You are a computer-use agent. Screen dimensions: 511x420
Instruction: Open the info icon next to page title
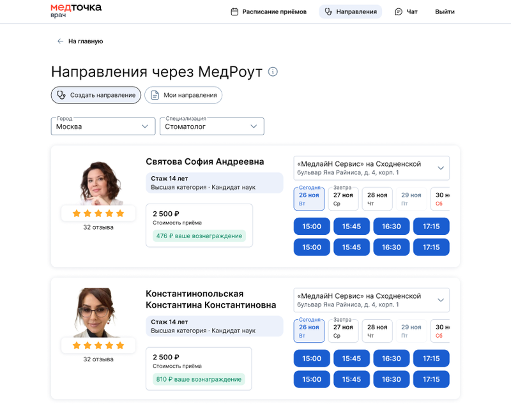coord(273,72)
